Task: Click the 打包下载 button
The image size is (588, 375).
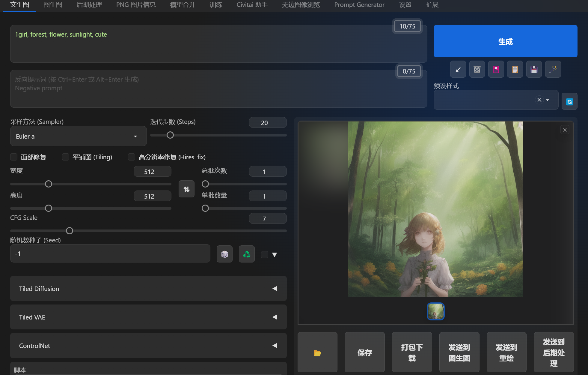Action: 412,353
